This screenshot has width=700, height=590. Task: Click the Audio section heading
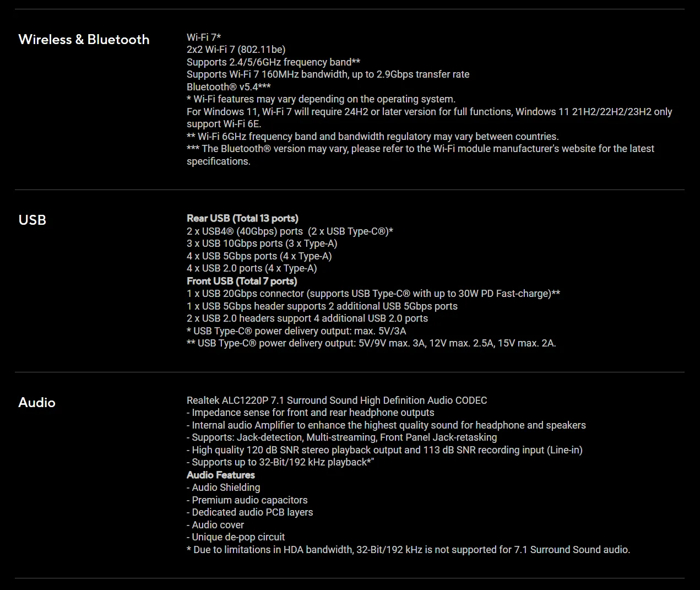tap(37, 403)
